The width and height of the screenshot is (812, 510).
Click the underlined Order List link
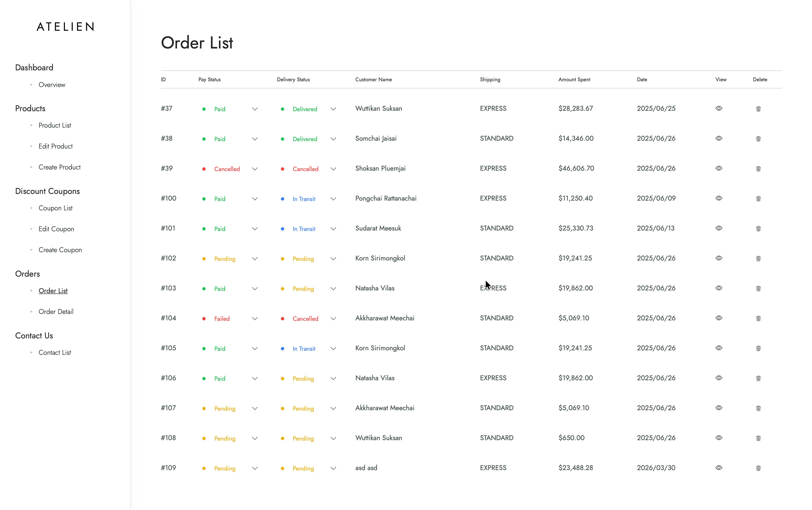tap(53, 291)
